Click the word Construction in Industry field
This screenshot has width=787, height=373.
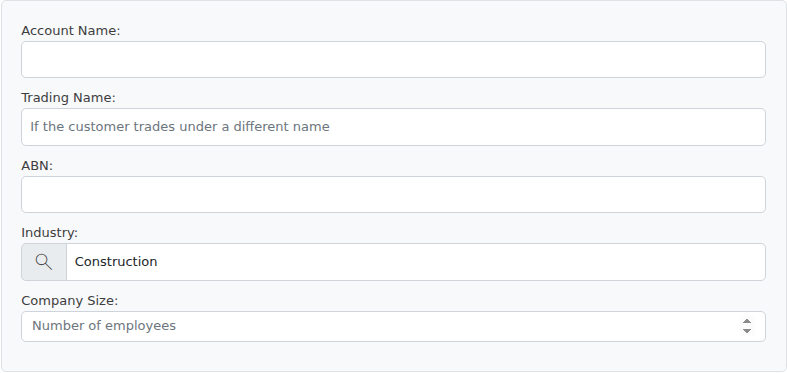[x=116, y=262]
